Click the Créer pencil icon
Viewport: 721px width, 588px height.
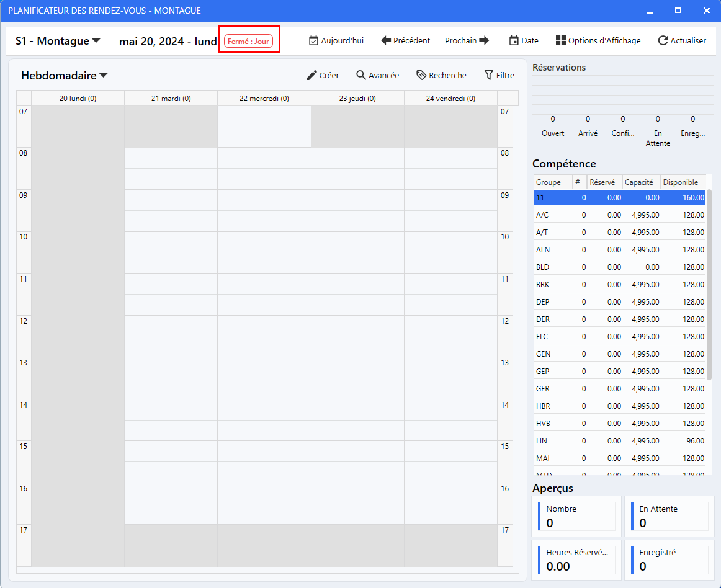(x=311, y=76)
